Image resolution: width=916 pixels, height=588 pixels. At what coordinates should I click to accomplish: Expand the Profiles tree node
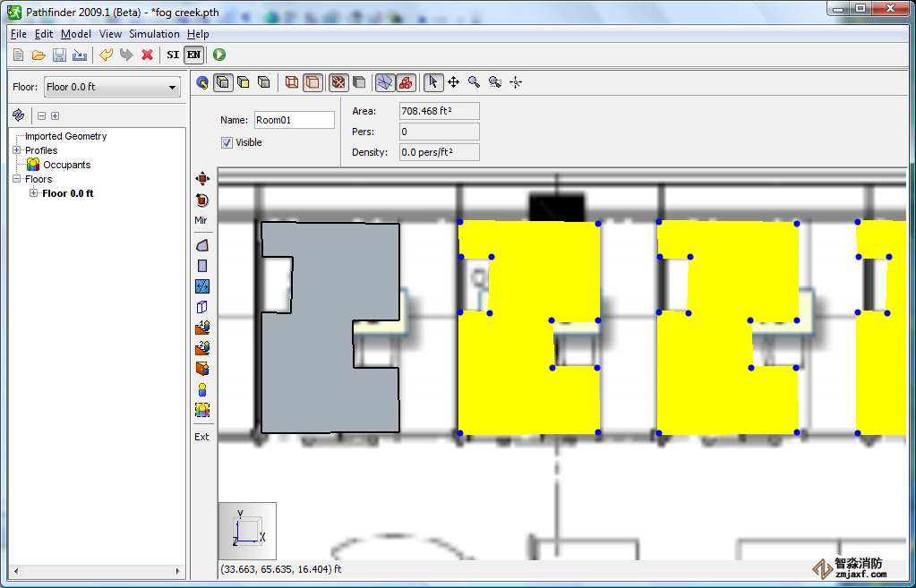pyautogui.click(x=16, y=150)
